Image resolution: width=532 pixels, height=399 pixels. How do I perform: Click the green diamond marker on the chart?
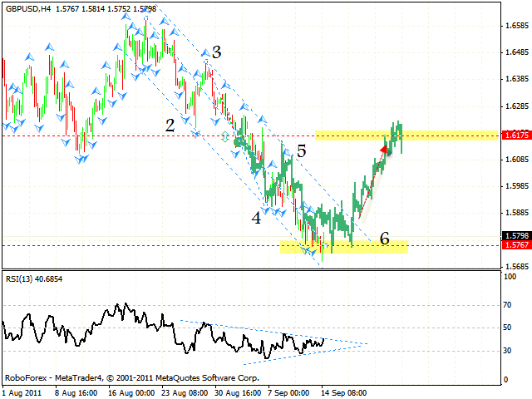click(x=224, y=135)
